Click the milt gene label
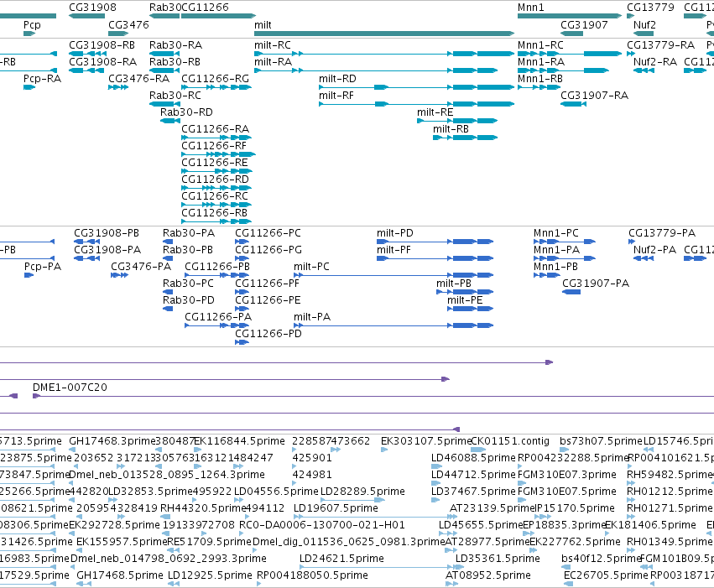 point(263,25)
